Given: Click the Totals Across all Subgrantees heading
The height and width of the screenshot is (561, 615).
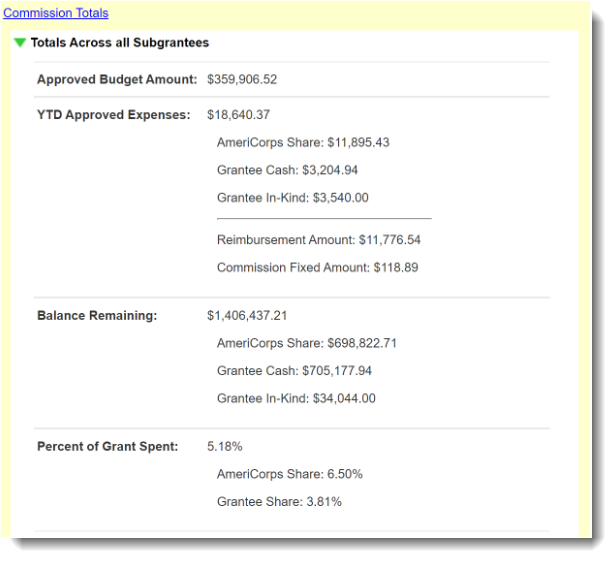Looking at the screenshot, I should pyautogui.click(x=119, y=43).
